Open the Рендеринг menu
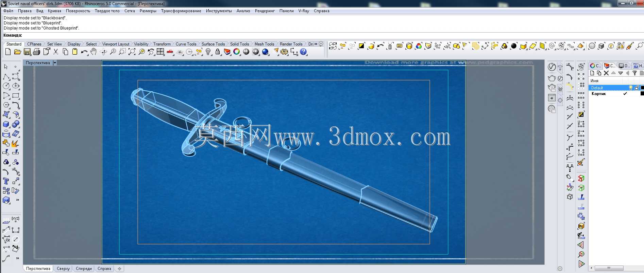 [x=265, y=11]
